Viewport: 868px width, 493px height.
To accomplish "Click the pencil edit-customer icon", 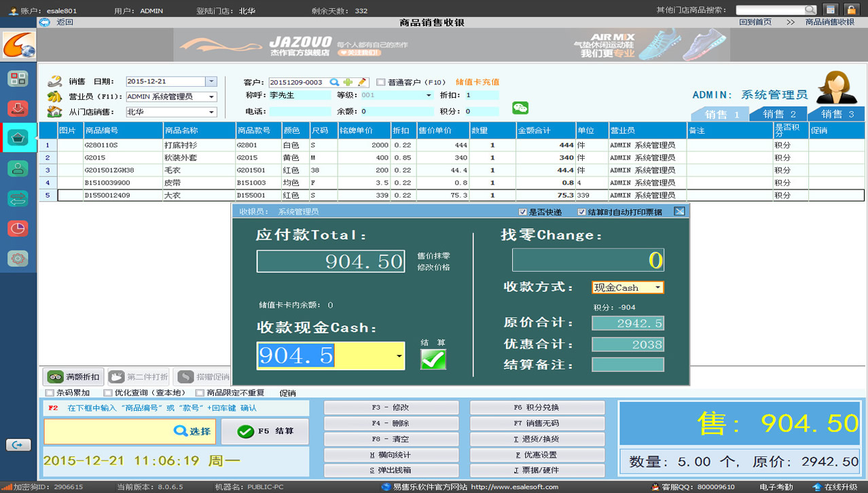I will point(361,82).
